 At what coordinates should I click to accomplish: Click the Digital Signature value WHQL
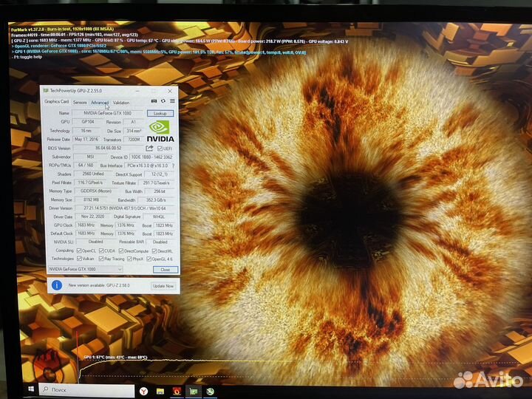pos(159,216)
